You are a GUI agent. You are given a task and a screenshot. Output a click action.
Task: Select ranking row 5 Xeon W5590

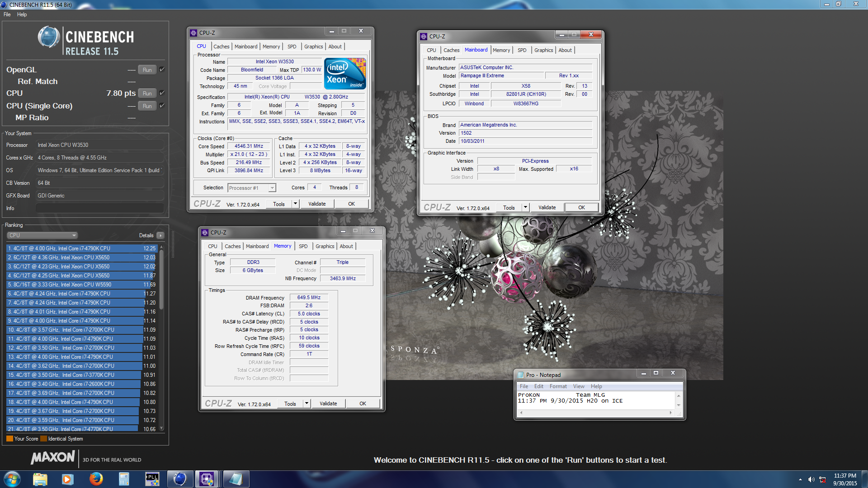[x=81, y=284]
